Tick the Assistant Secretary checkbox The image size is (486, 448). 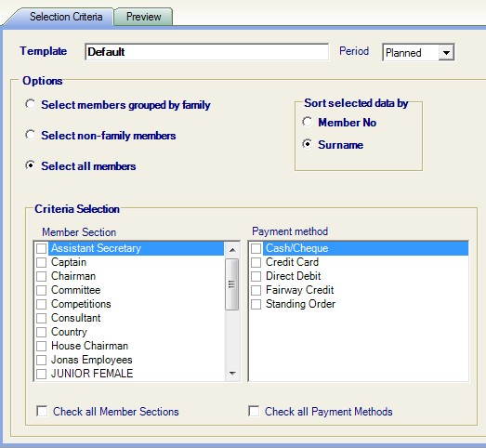click(42, 248)
